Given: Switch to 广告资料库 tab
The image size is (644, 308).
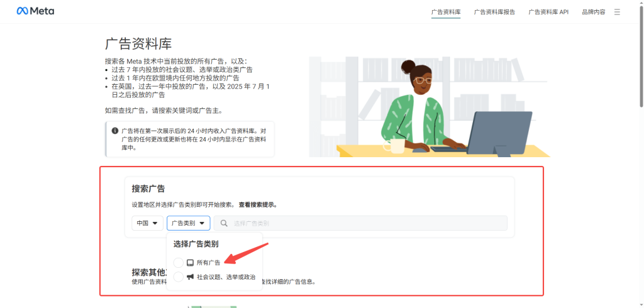Looking at the screenshot, I should [446, 12].
